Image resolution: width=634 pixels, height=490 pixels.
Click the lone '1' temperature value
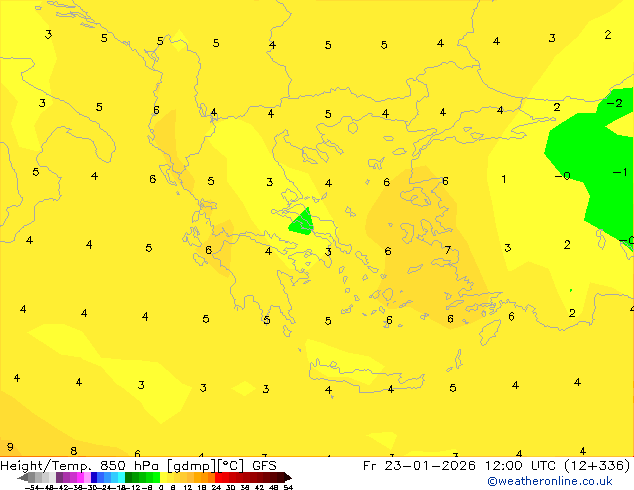click(x=503, y=179)
